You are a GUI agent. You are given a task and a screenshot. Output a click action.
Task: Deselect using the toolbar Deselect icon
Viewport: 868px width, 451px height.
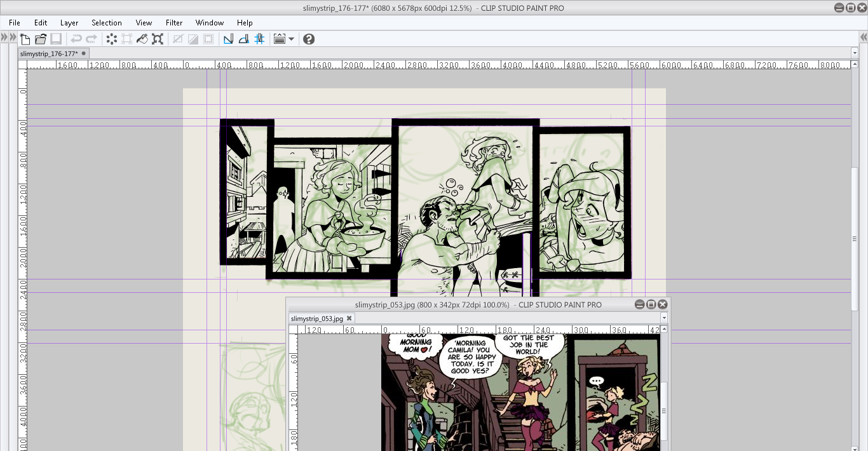[x=178, y=39]
